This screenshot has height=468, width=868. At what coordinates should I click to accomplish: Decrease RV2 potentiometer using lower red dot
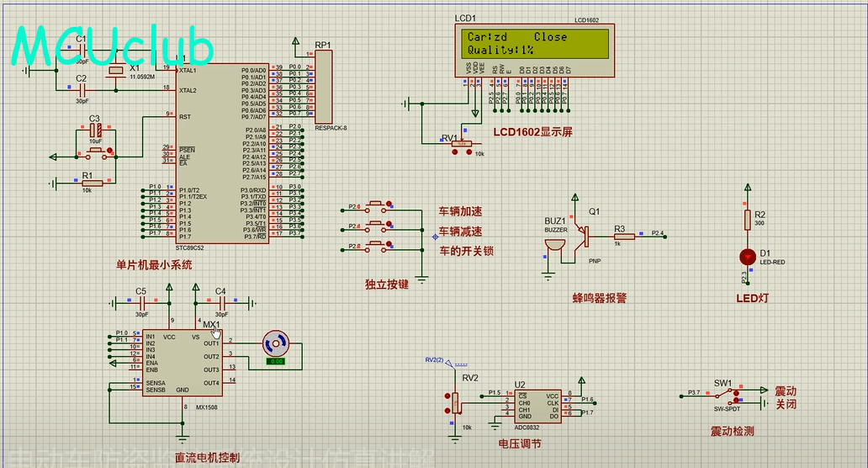coord(446,410)
